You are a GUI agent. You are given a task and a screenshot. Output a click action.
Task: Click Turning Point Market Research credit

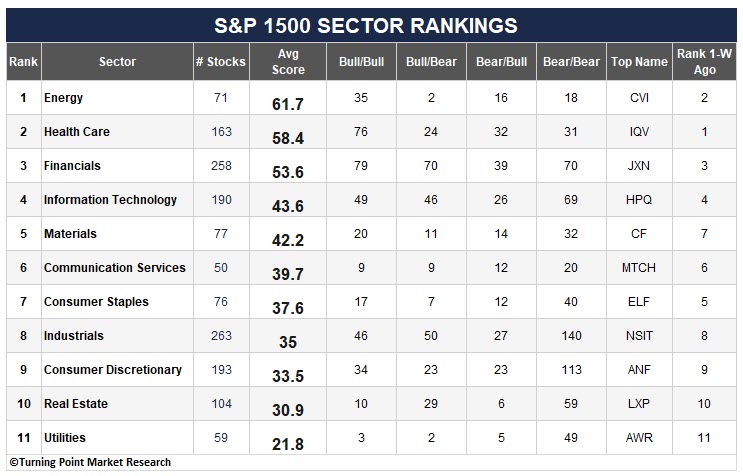(x=90, y=462)
